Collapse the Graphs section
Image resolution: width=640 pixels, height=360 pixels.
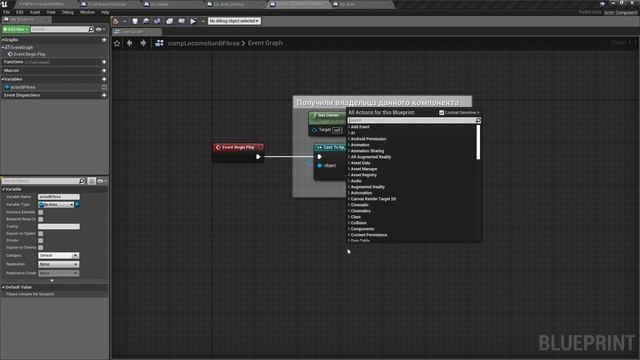(x=2, y=40)
